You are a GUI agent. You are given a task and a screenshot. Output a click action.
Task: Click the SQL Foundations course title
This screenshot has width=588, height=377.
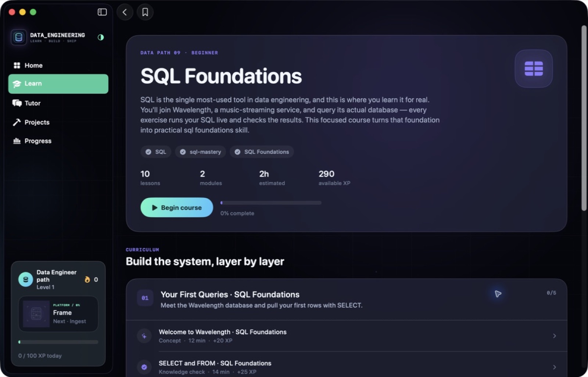click(x=221, y=76)
